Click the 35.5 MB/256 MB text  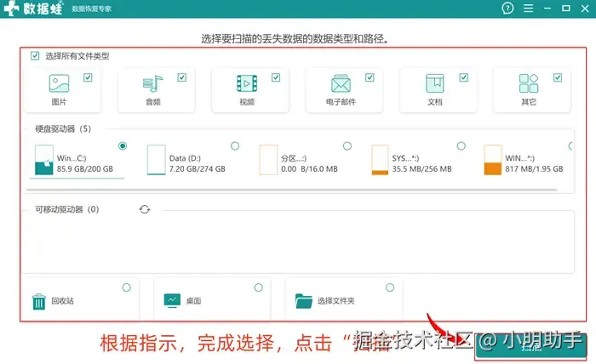[422, 169]
